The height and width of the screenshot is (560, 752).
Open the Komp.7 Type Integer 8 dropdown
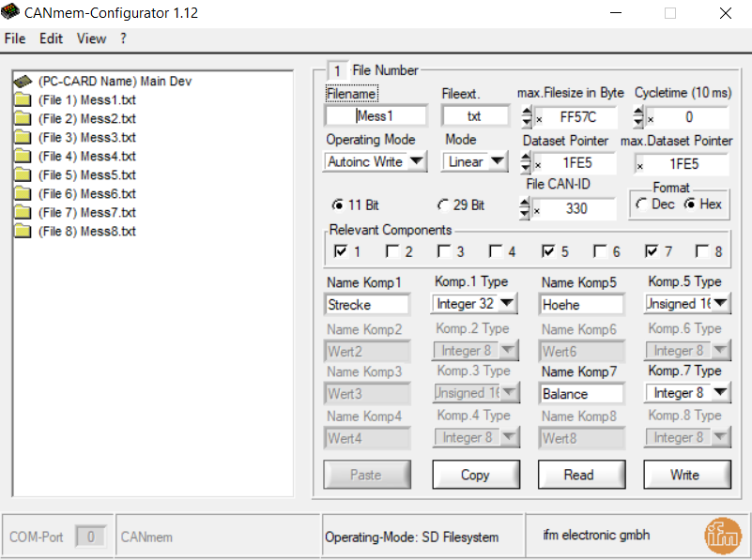687,393
